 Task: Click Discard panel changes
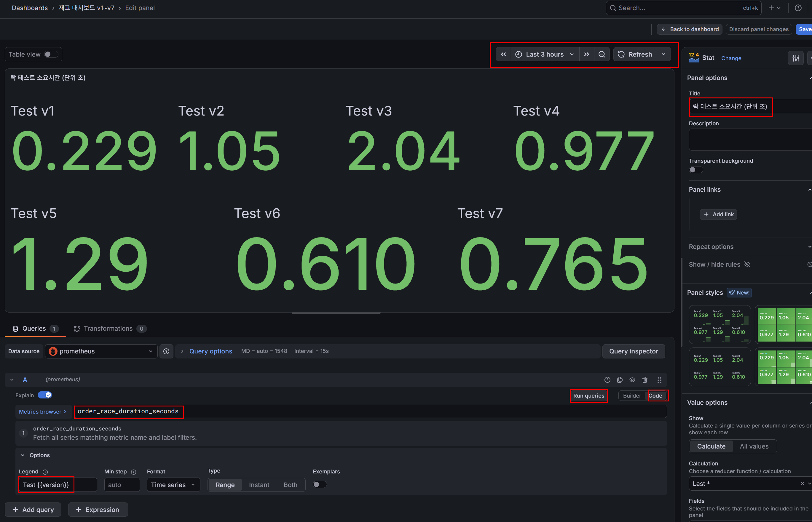tap(759, 29)
